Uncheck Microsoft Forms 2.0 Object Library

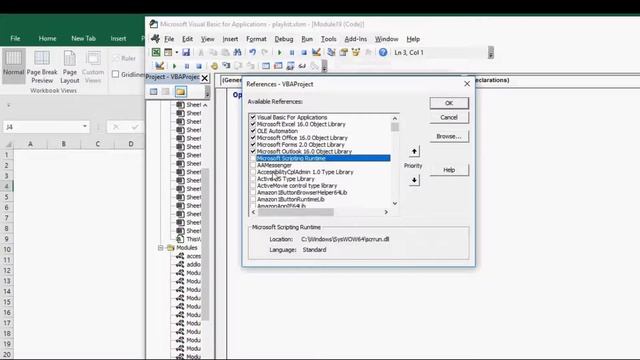point(253,144)
